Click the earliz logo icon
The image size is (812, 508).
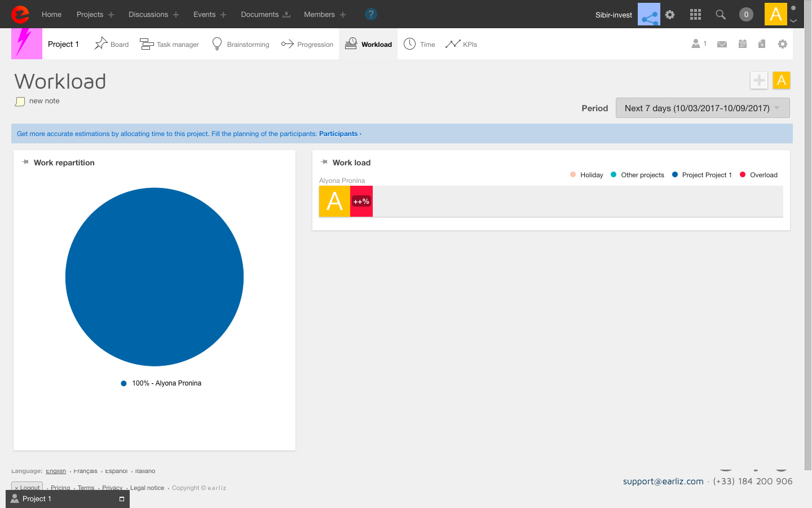(x=20, y=14)
